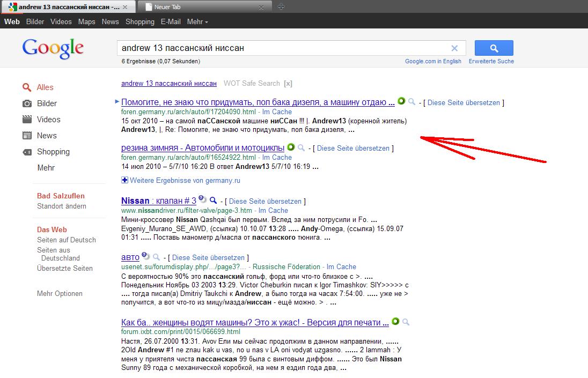Open result 'Помогите, не знаю что придумать'
The height and width of the screenshot is (378, 588).
coord(258,102)
